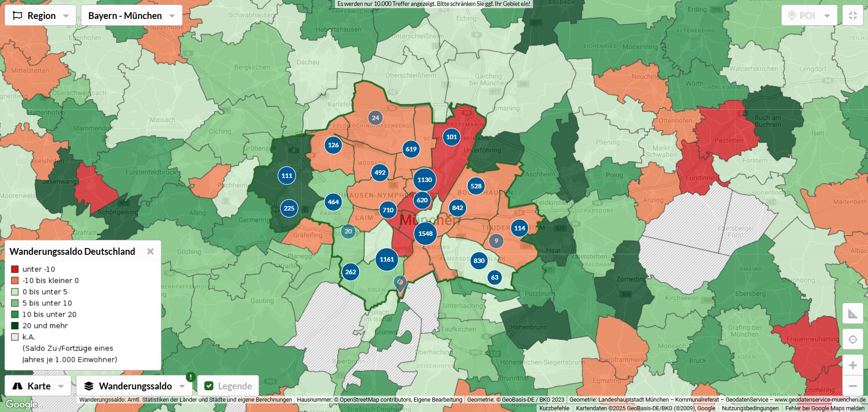The image size is (868, 412).
Task: Open the Nutzungsbedingungen link
Action: tap(750, 408)
